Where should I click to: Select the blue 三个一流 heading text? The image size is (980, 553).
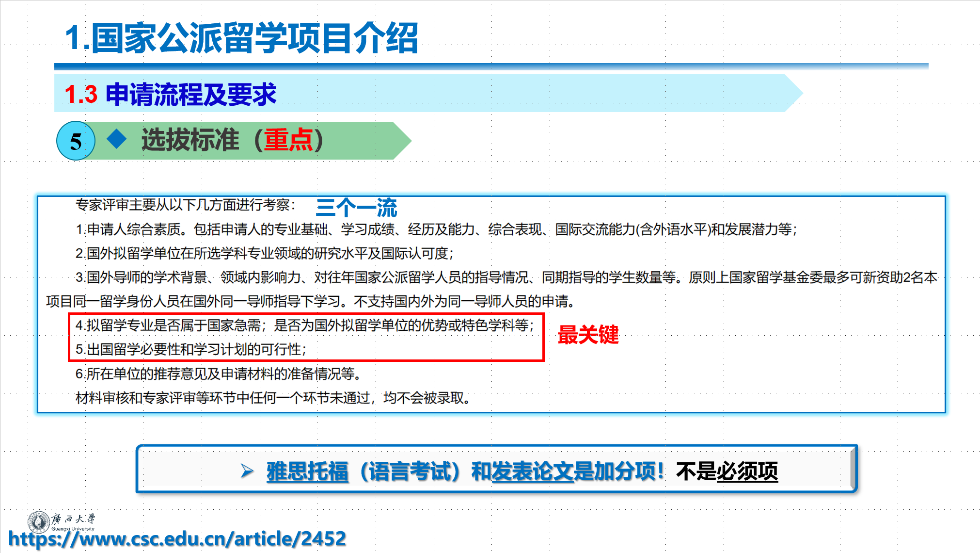click(x=356, y=208)
